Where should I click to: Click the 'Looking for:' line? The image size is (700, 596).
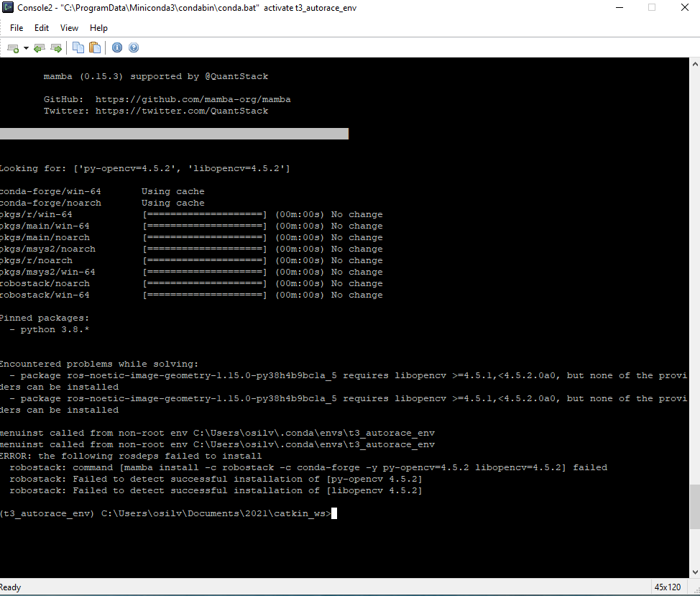[x=144, y=168]
